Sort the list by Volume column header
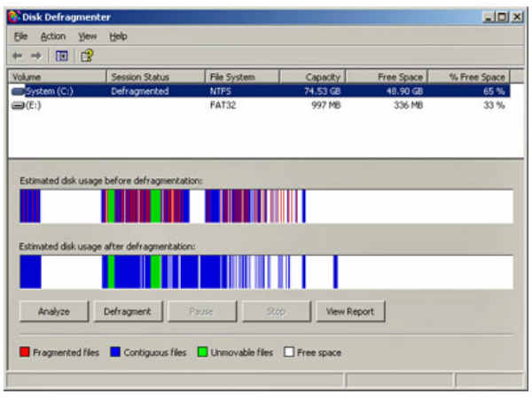Image resolution: width=532 pixels, height=399 pixels. [x=57, y=77]
